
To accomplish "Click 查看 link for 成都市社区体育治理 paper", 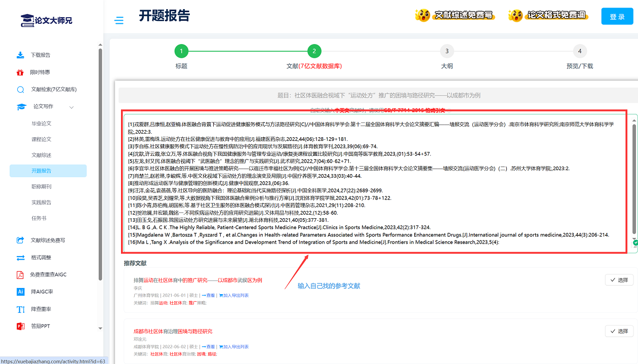I will 208,347.
